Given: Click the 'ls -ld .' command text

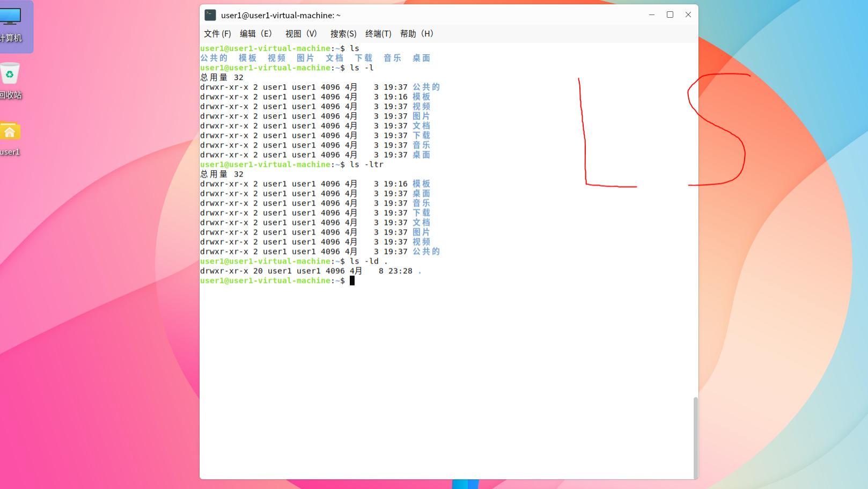Looking at the screenshot, I should pyautogui.click(x=369, y=261).
